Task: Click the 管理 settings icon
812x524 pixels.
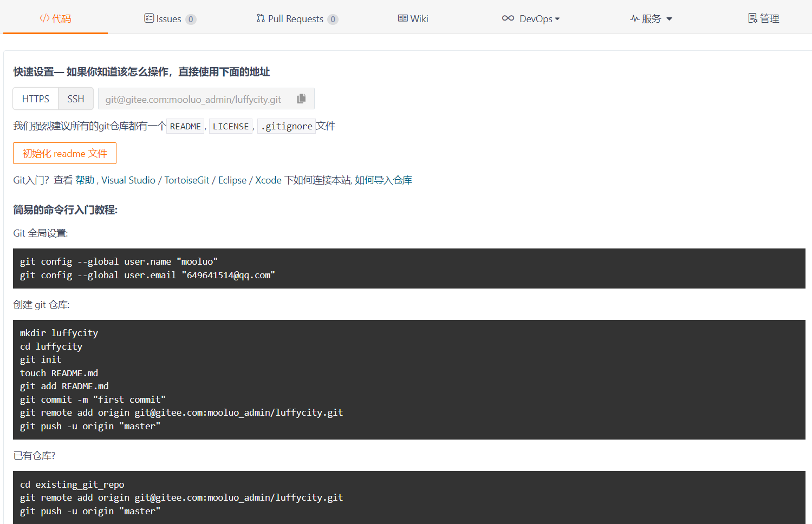Action: click(x=751, y=18)
